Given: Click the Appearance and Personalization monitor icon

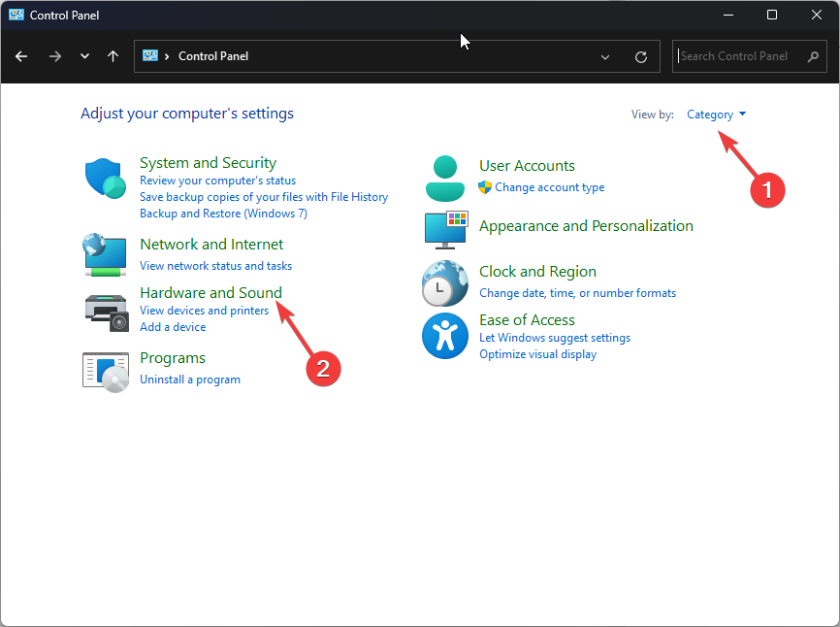Looking at the screenshot, I should (x=445, y=229).
